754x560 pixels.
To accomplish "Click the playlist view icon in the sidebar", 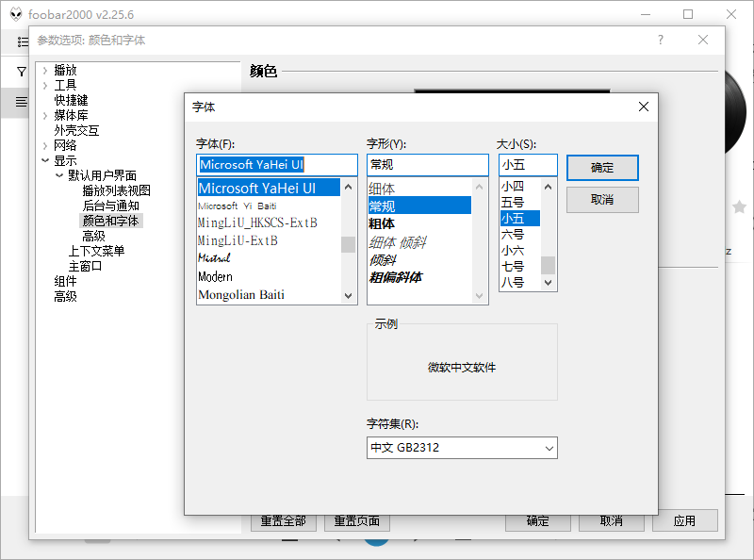I will coord(20,41).
